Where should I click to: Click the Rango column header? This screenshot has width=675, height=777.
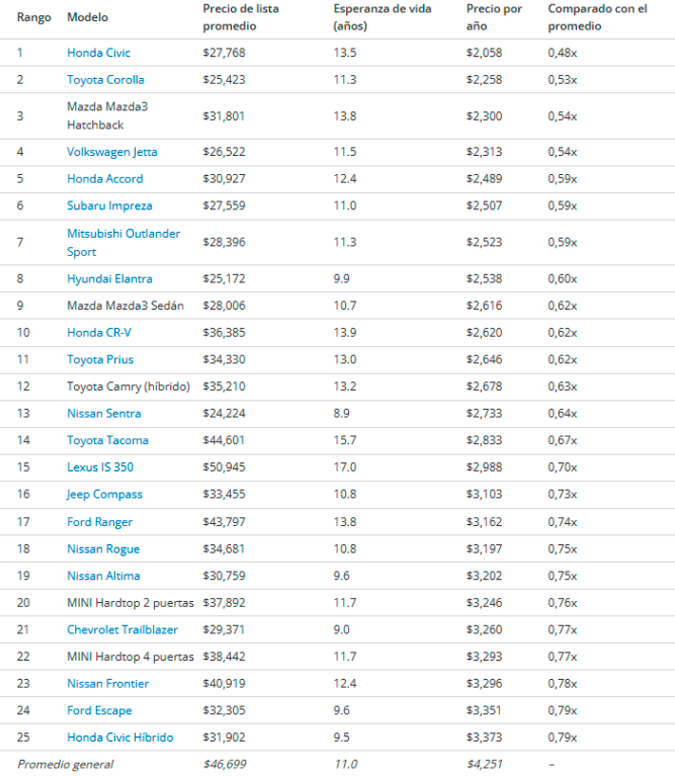[34, 18]
